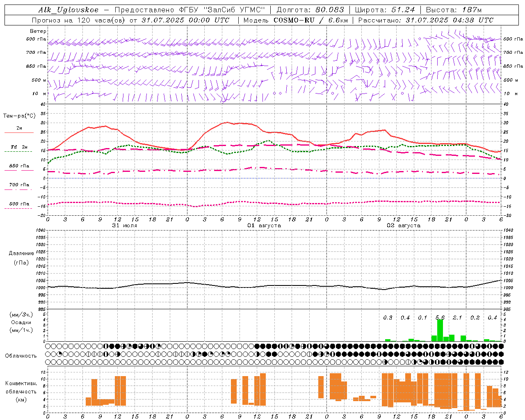Click the '(мм/3ч.)' precipitation unit label
Screen dimensions: 525x420
point(21,315)
